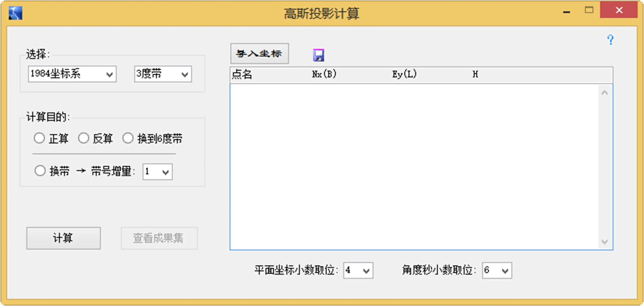Screen dimensions: 644x306
Task: Select the 正算 radio button
Action: [x=39, y=138]
